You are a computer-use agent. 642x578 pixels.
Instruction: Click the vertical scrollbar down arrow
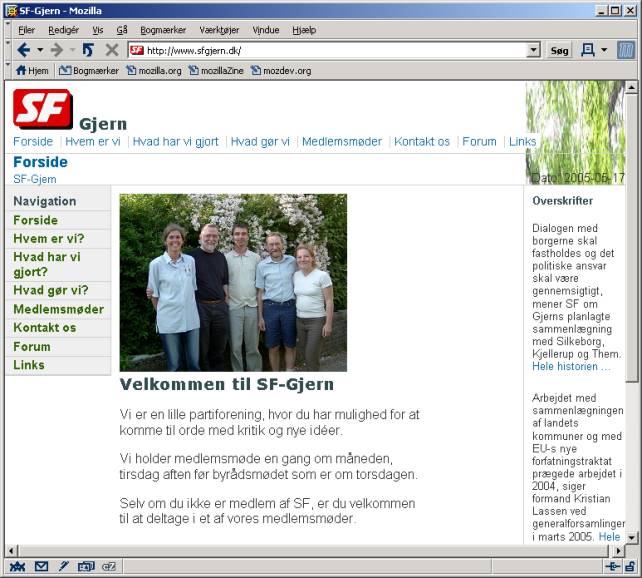[x=631, y=537]
